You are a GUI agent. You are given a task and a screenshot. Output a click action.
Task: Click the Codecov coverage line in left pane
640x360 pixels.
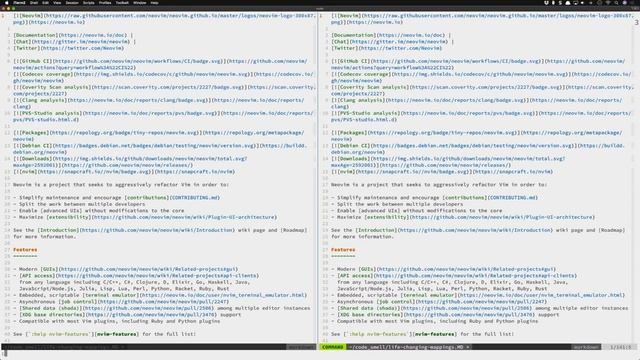(163, 78)
